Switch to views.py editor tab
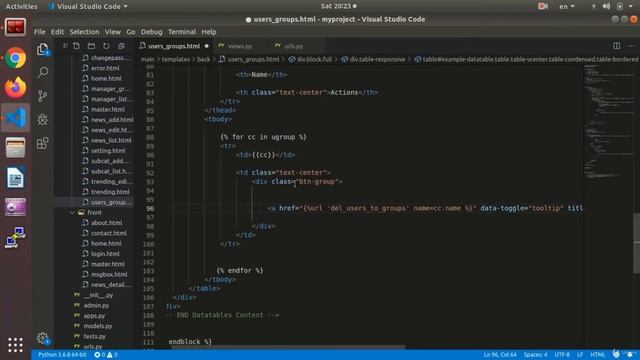The image size is (640, 360). tap(240, 46)
